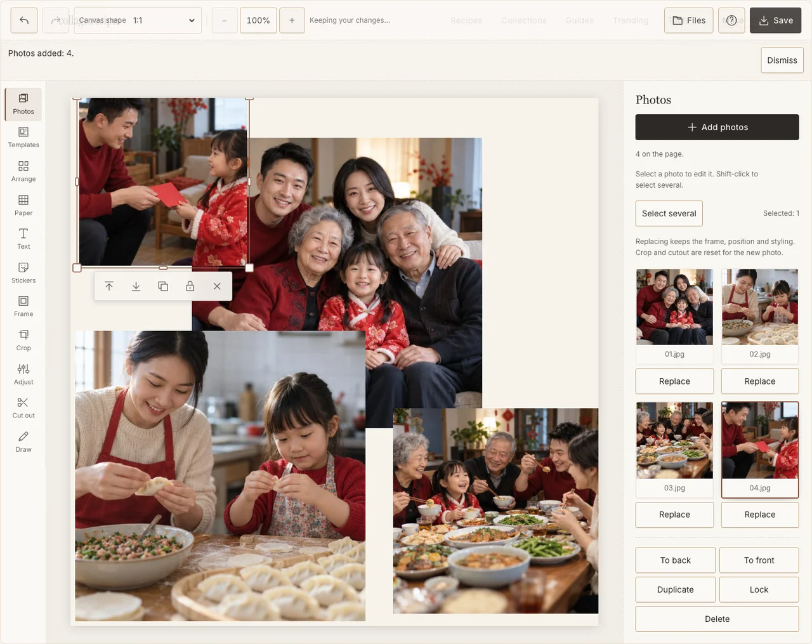The width and height of the screenshot is (812, 644).
Task: Click the X delete icon in floating toolbar
Action: pyautogui.click(x=217, y=286)
